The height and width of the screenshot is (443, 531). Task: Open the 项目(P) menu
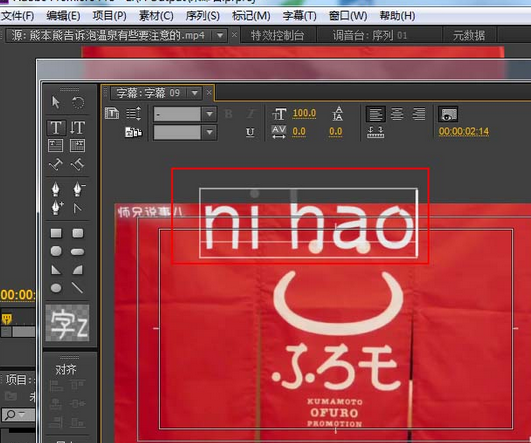(109, 16)
